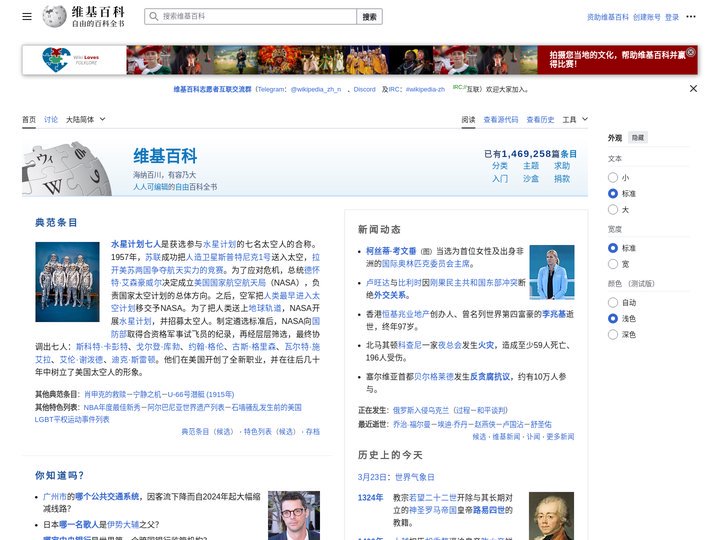Open the 查看源代码 view source tab

coord(501,119)
